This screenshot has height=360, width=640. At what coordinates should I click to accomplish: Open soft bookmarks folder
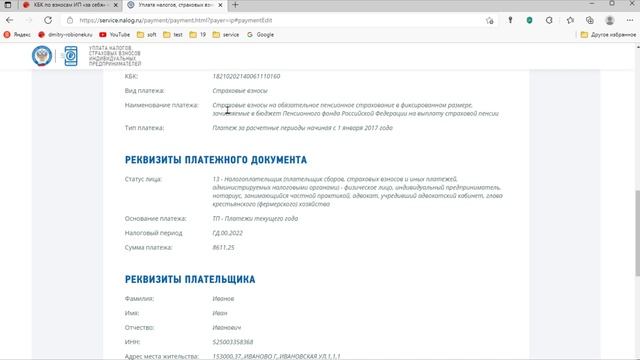click(147, 35)
